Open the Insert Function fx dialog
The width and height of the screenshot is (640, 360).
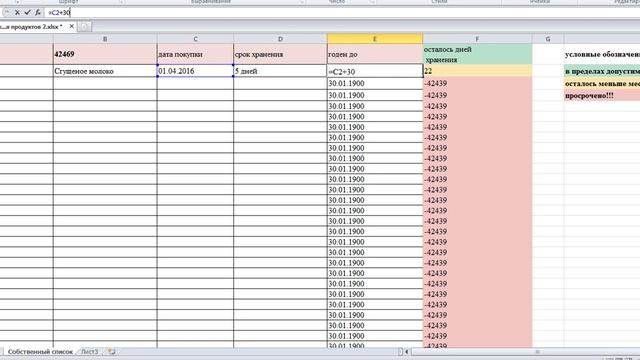[38, 13]
